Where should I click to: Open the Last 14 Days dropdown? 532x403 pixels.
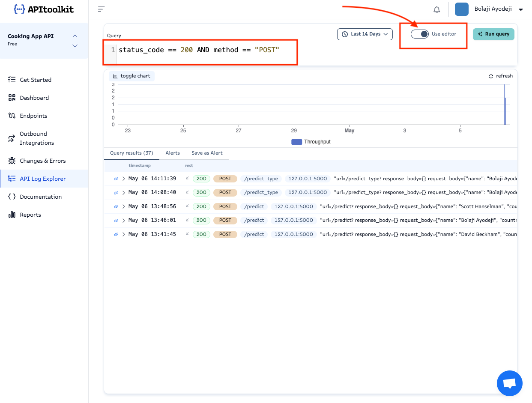[365, 34]
